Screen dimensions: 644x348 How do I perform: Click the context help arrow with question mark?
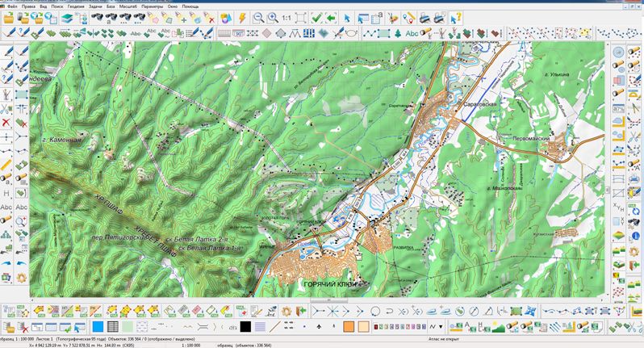tap(457, 17)
